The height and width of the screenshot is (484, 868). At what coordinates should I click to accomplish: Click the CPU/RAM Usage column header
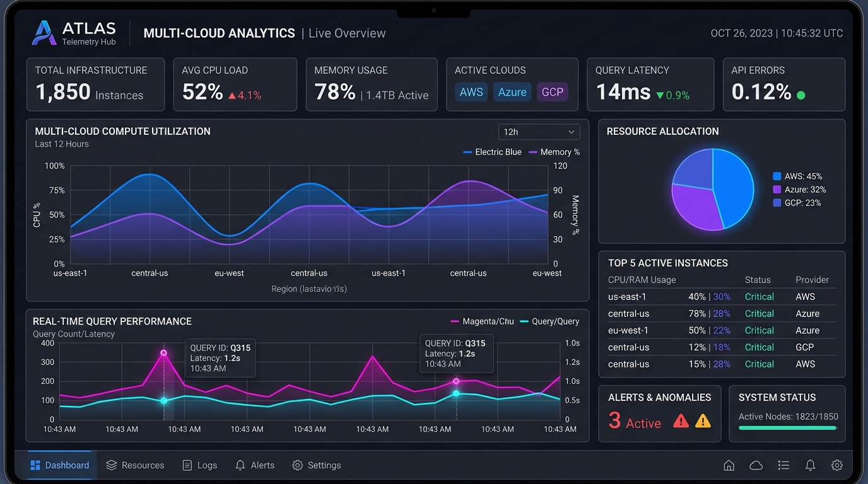[642, 280]
